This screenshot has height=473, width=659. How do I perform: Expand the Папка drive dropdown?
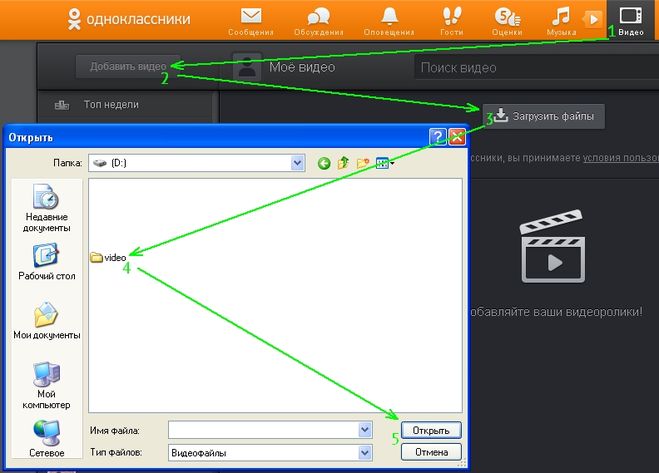[x=297, y=162]
